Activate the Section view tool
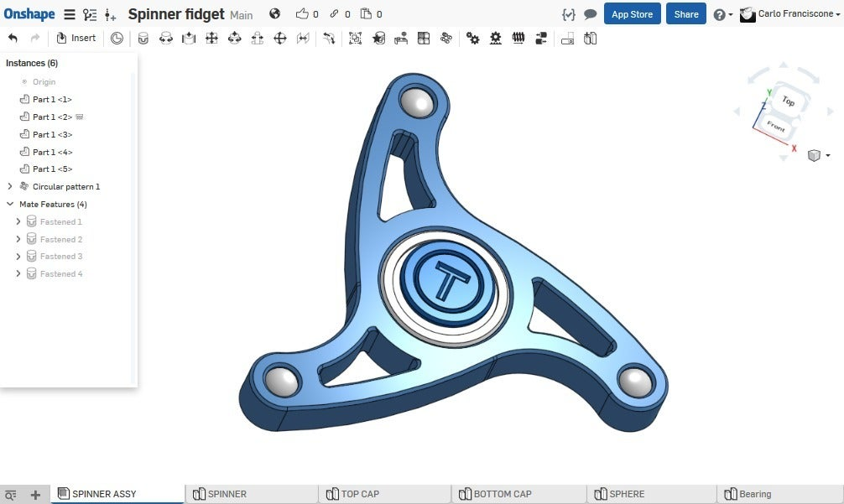The image size is (844, 504). pos(567,38)
